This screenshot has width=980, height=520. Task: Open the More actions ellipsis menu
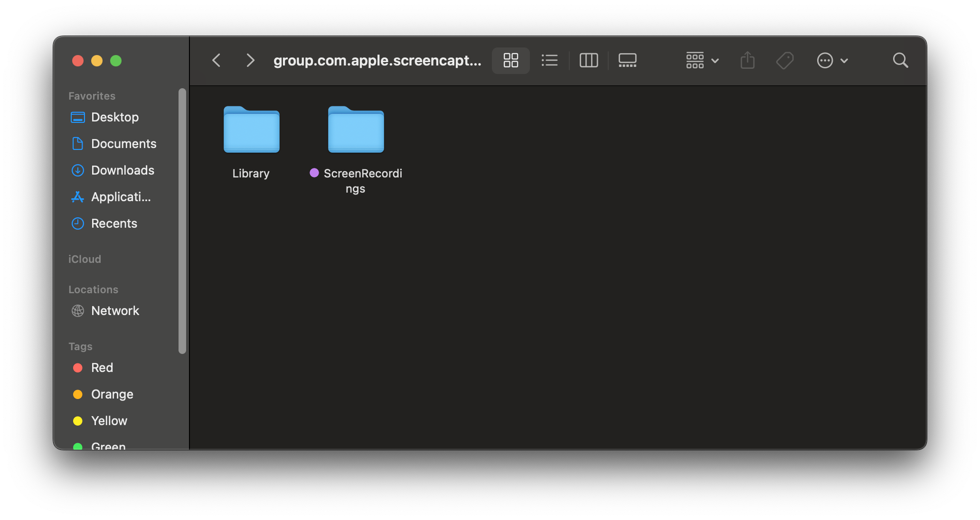pyautogui.click(x=832, y=60)
